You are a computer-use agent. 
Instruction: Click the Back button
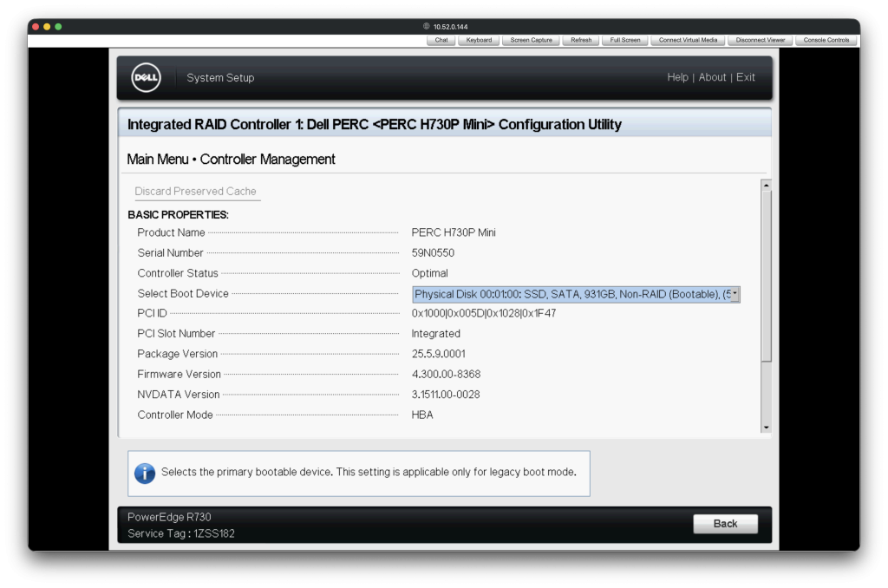(725, 523)
